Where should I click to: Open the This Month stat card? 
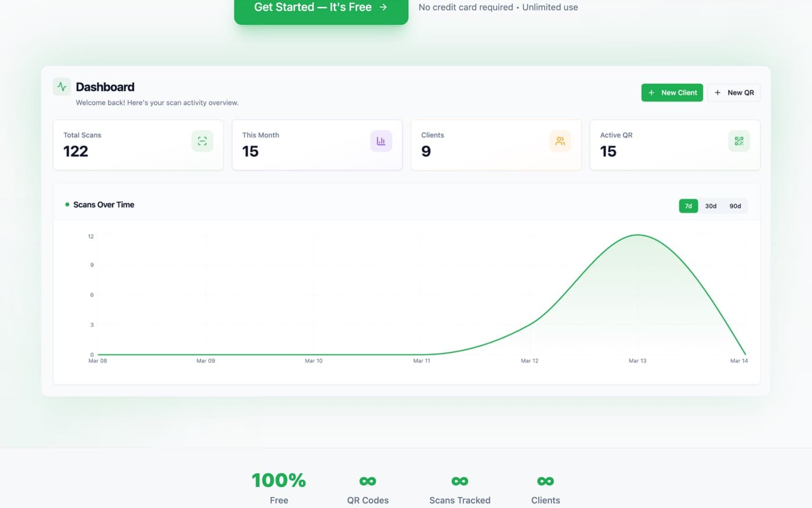(317, 145)
